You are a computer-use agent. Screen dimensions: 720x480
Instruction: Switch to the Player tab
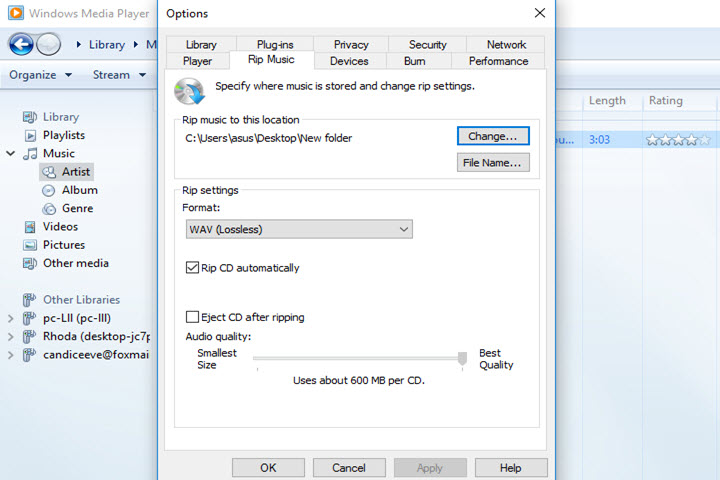pos(197,61)
